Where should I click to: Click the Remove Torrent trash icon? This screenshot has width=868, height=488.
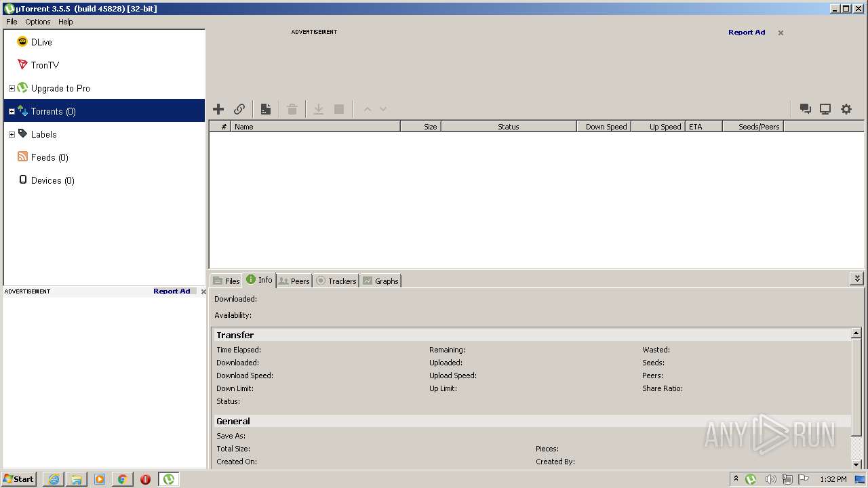point(292,109)
